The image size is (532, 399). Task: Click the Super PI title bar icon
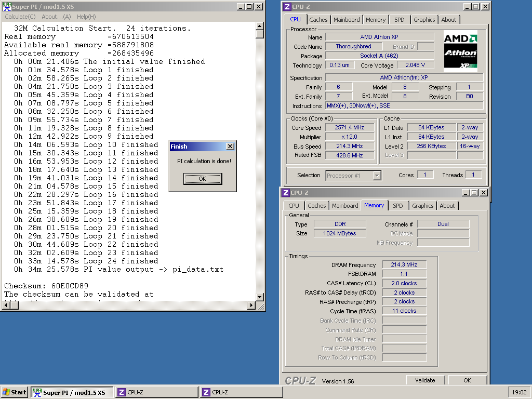click(x=7, y=6)
